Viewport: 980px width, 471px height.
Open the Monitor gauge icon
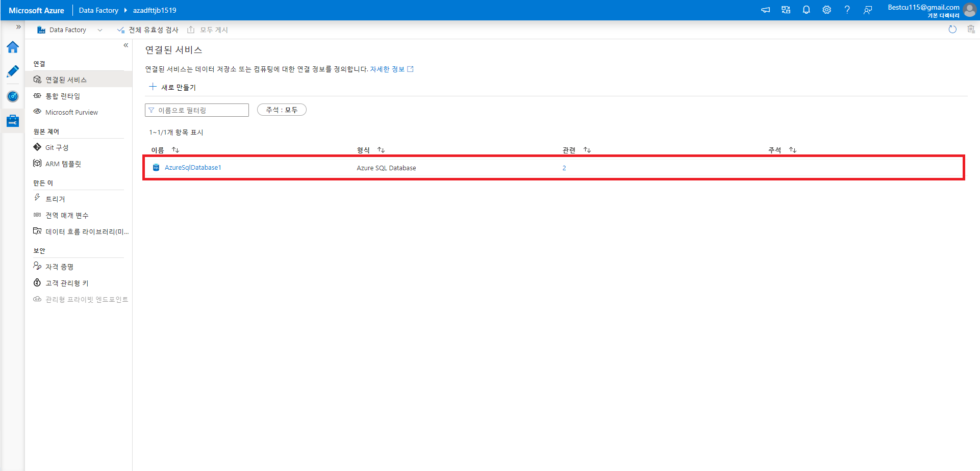point(13,96)
